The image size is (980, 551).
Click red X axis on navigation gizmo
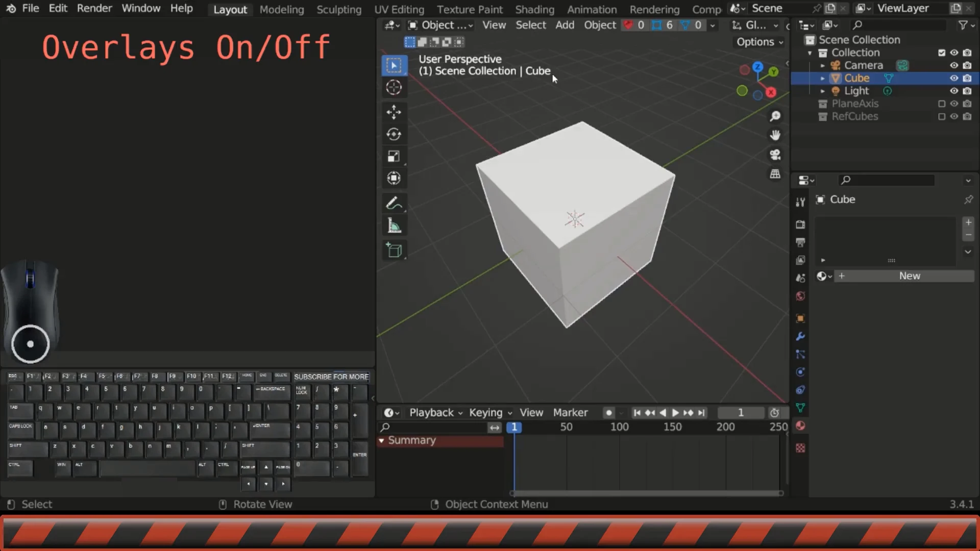coord(771,92)
